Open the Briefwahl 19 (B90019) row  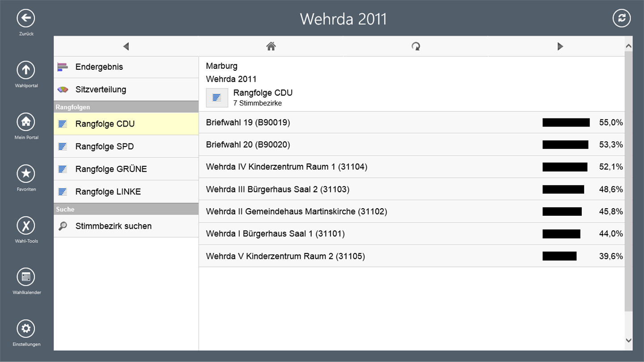coord(248,122)
